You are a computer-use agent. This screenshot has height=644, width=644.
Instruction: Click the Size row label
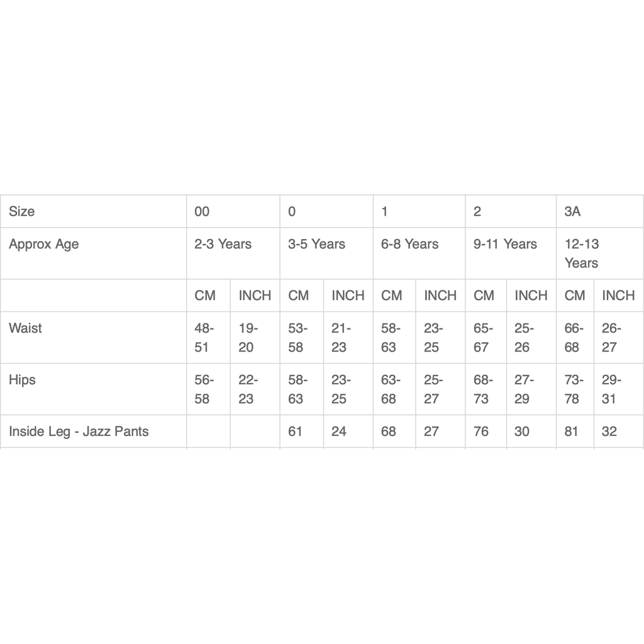22,211
